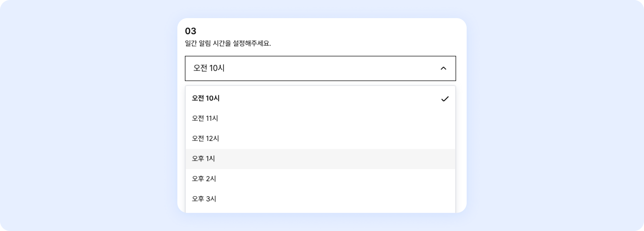This screenshot has height=231, width=644.
Task: Select the bold 오전 10시 list option
Action: tap(206, 98)
